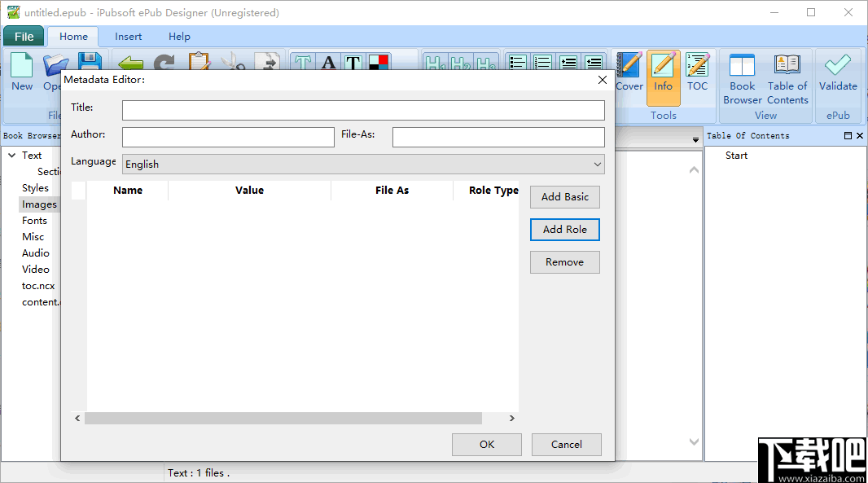
Task: Apply Heading 1 with the H1 icon
Action: pos(436,64)
